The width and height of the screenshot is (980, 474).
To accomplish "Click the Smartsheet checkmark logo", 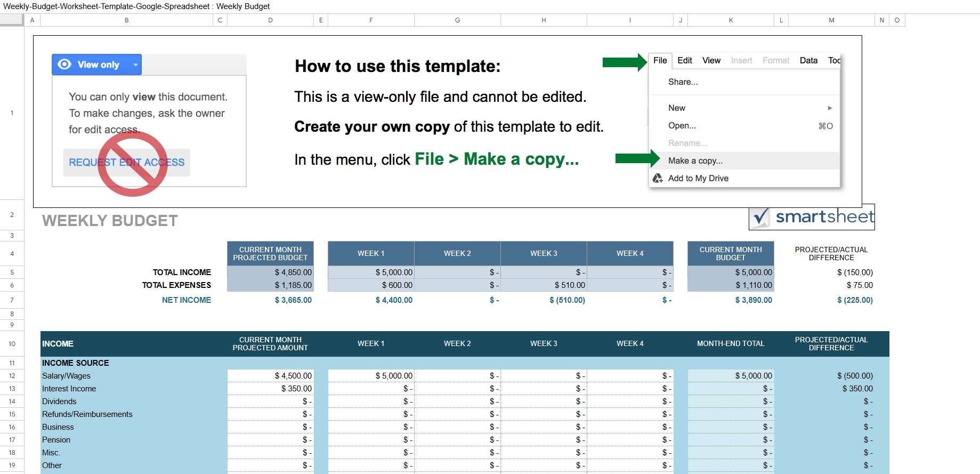I will [x=760, y=217].
